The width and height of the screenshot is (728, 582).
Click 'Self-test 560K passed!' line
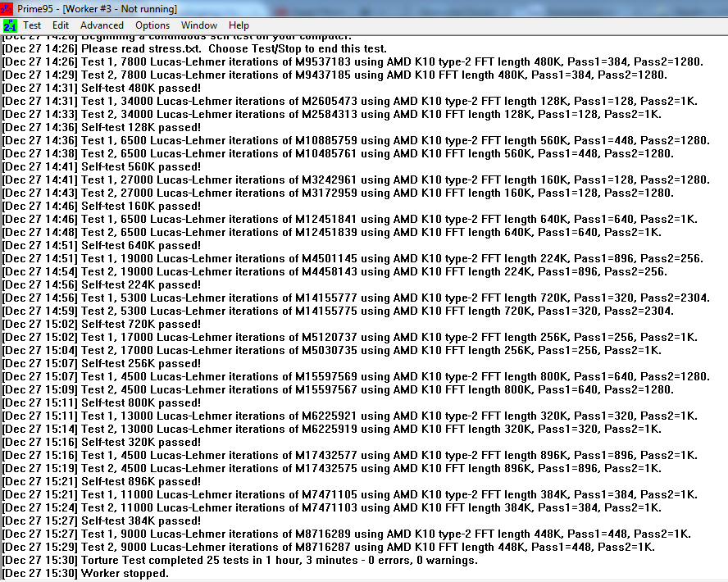click(102, 166)
